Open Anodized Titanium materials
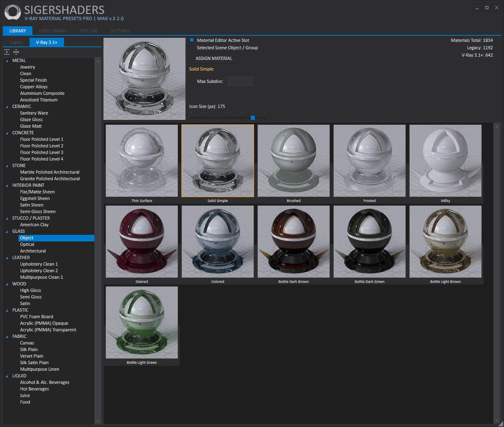 [x=39, y=100]
